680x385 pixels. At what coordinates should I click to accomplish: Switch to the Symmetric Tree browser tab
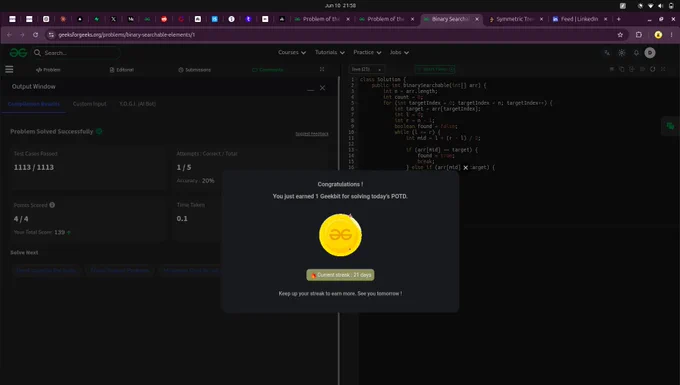pos(515,19)
